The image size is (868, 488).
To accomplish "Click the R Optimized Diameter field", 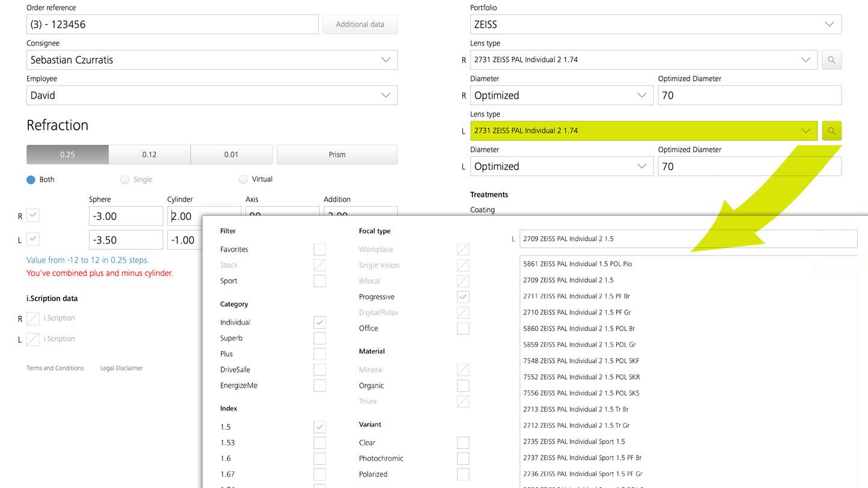I will coord(750,96).
